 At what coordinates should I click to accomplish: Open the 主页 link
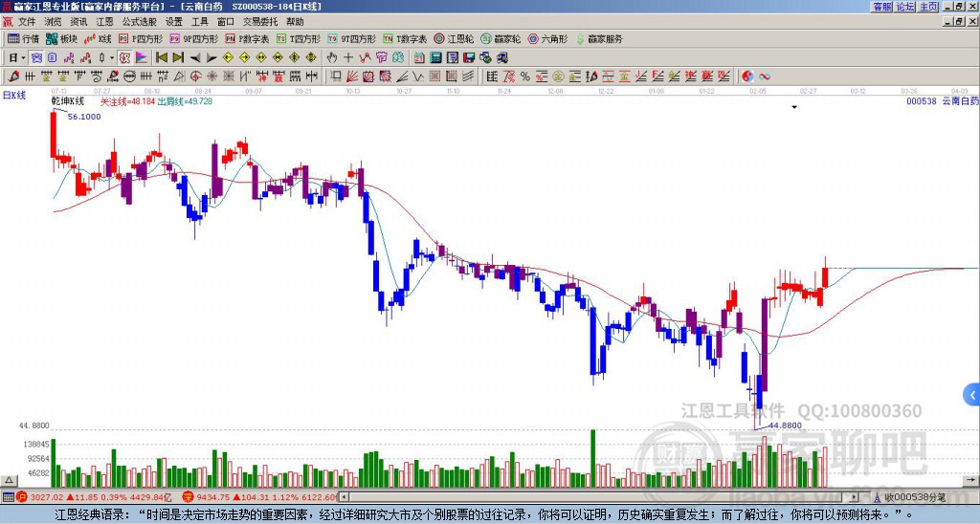[x=928, y=7]
